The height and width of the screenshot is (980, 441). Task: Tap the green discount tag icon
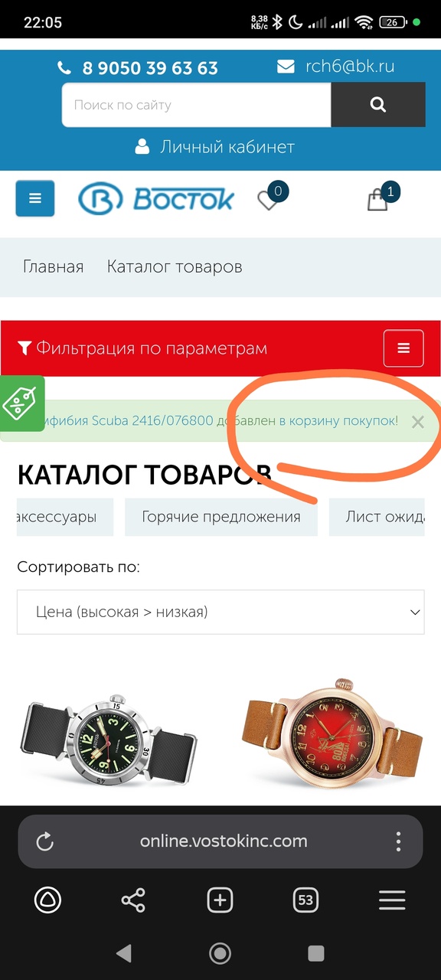pyautogui.click(x=21, y=403)
